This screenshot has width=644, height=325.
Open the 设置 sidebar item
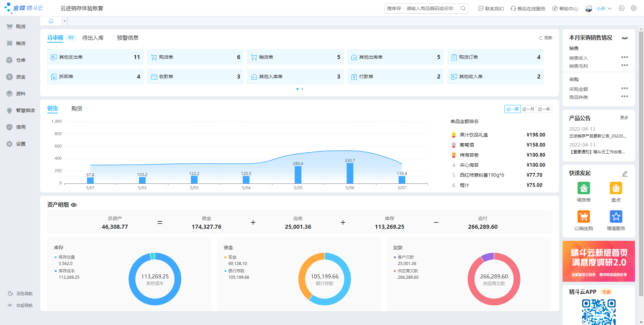(x=20, y=144)
